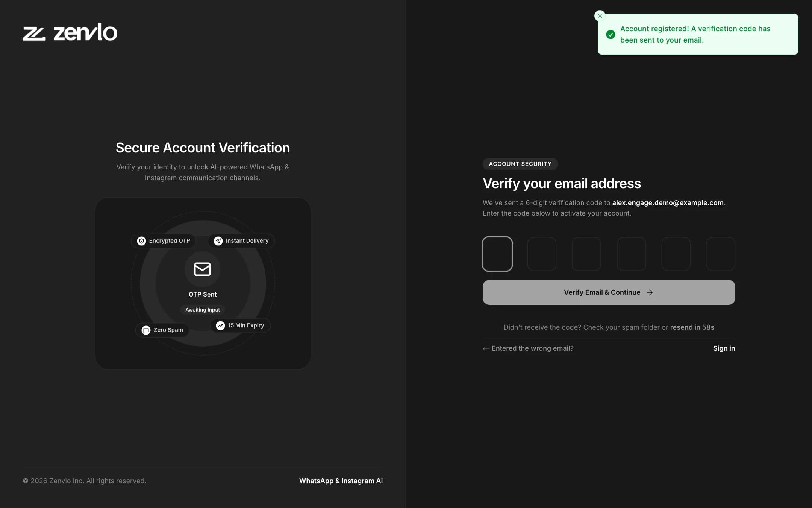Click the OTP Sent label

pos(202,294)
